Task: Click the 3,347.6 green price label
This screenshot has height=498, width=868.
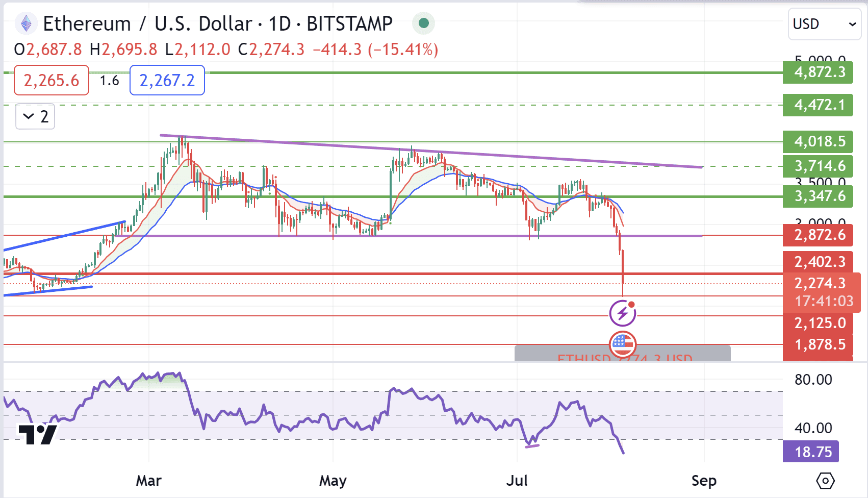Action: pyautogui.click(x=818, y=196)
